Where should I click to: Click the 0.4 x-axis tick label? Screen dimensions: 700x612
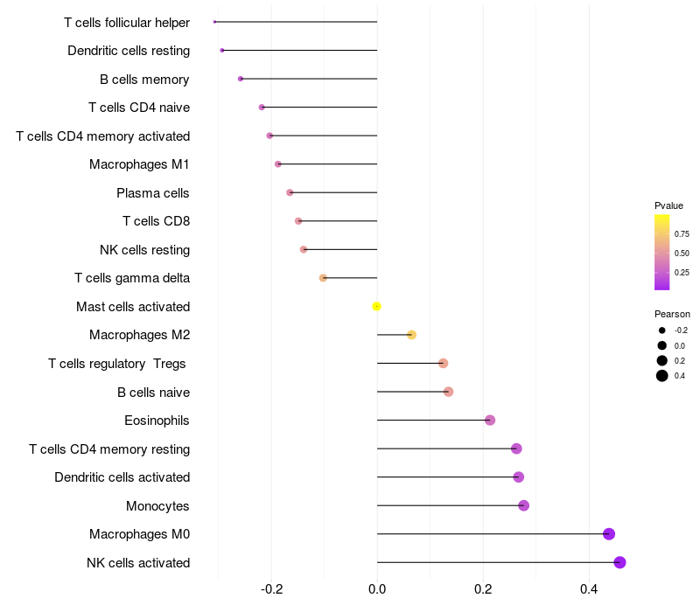click(x=589, y=590)
